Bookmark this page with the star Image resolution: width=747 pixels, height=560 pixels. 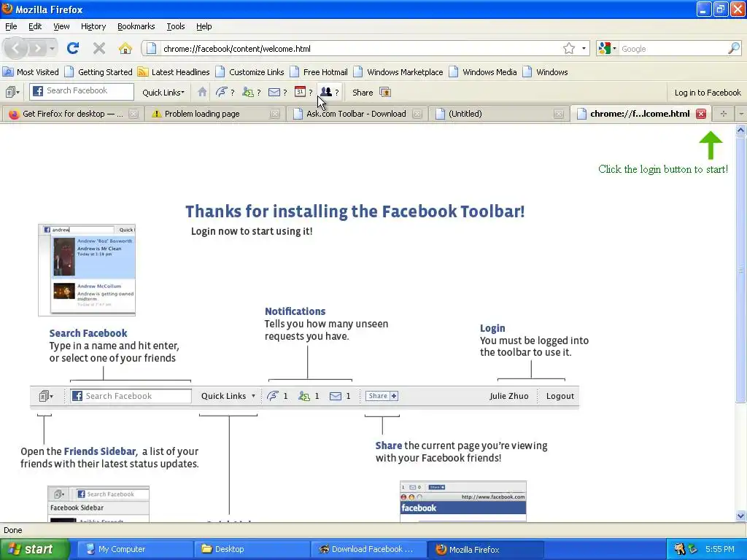(x=569, y=48)
